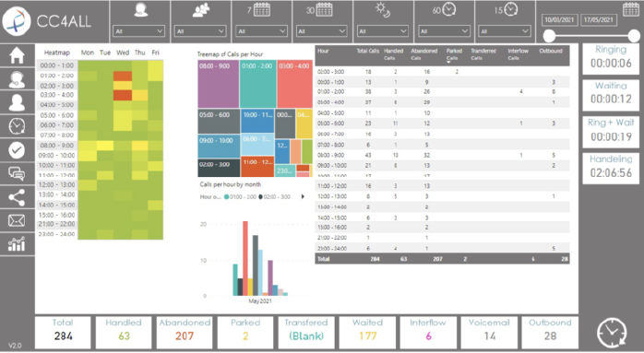The width and height of the screenshot is (644, 353).
Task: Expand the 7-day filter dropdown
Action: [x=261, y=31]
